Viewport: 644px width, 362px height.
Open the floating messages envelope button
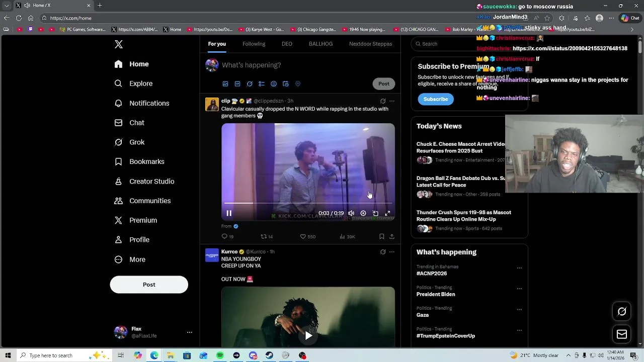click(x=622, y=334)
